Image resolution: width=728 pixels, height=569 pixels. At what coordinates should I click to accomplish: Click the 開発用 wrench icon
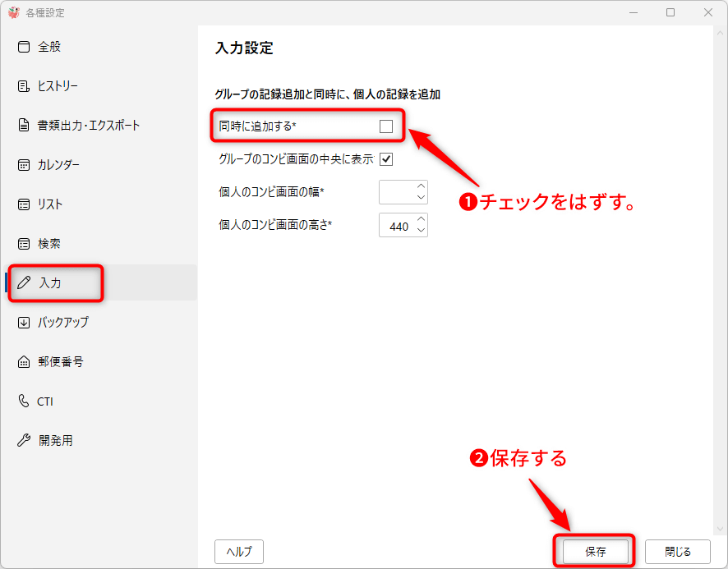click(24, 440)
